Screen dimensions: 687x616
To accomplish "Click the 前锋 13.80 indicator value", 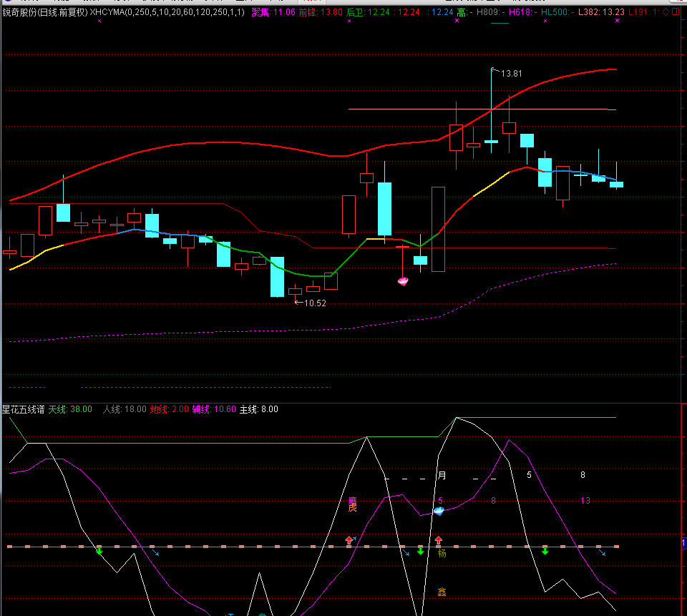I will click(x=320, y=12).
